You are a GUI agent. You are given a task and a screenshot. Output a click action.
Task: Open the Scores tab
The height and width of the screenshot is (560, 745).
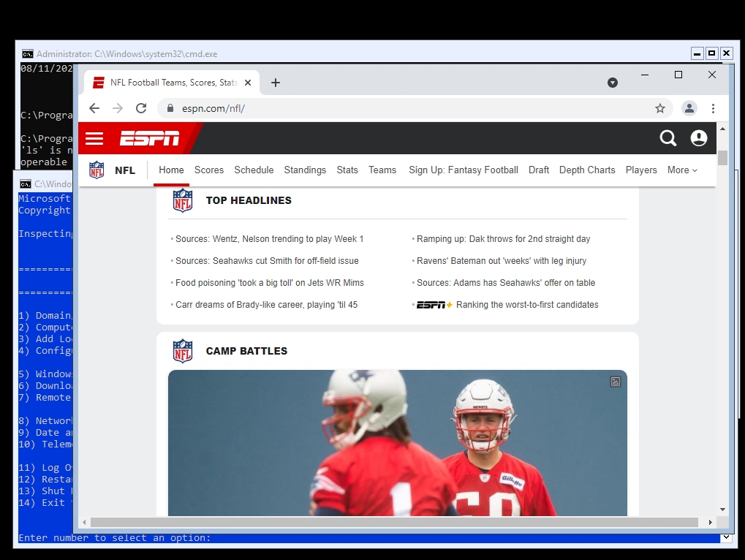tap(209, 170)
